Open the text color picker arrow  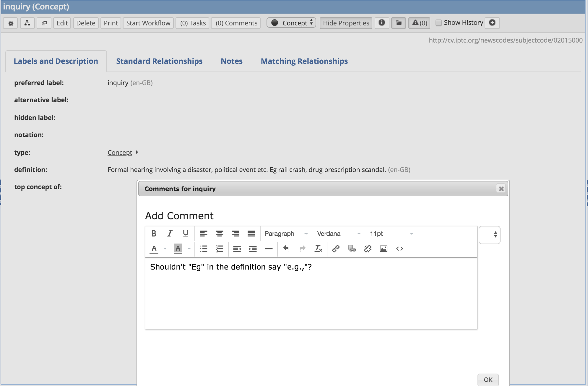coord(165,249)
